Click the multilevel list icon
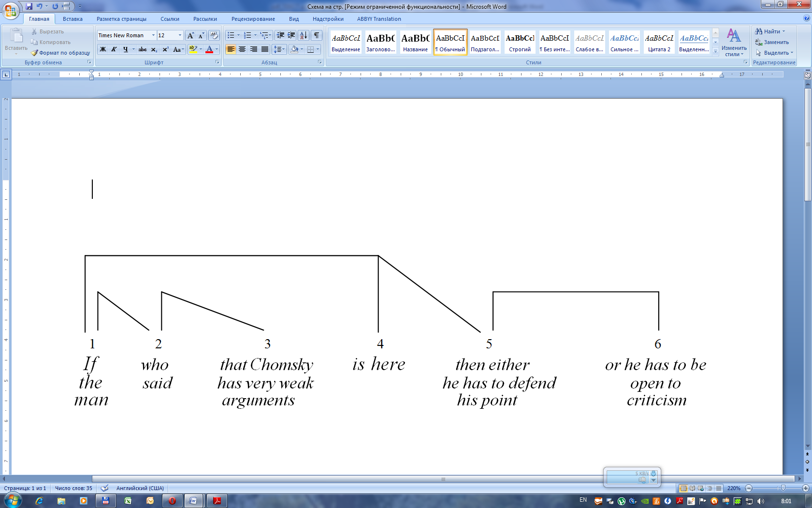 (264, 35)
